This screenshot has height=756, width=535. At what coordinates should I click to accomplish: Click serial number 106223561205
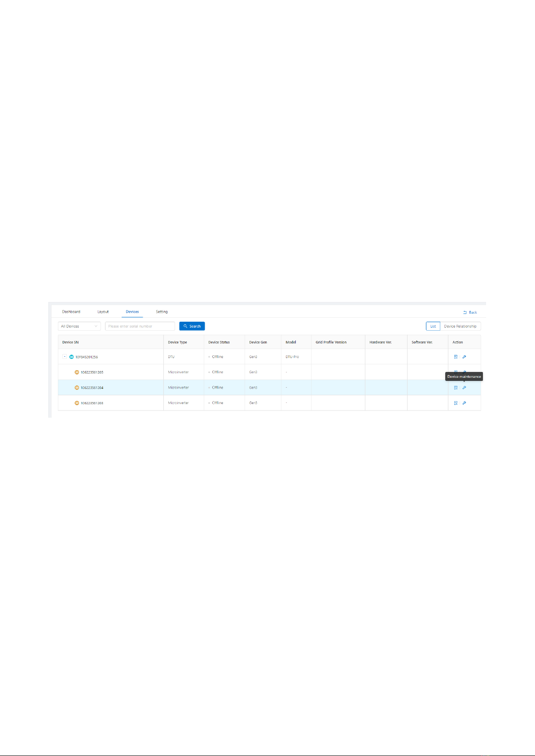tap(92, 372)
